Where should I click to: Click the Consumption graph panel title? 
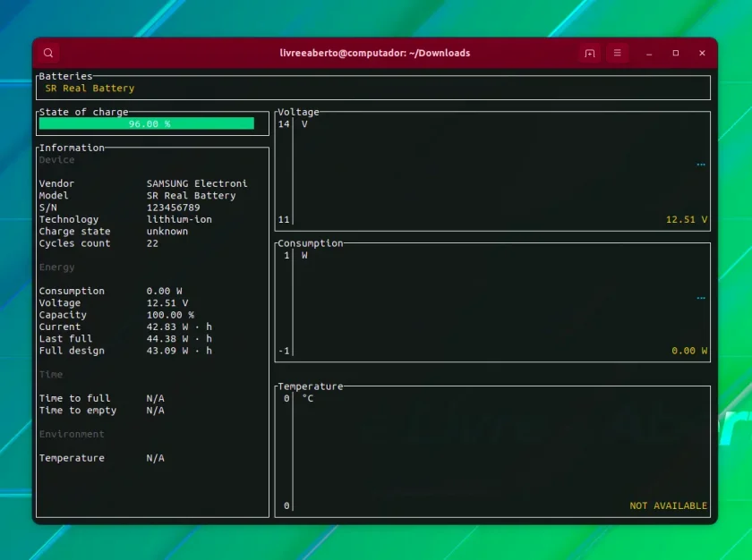pos(311,243)
